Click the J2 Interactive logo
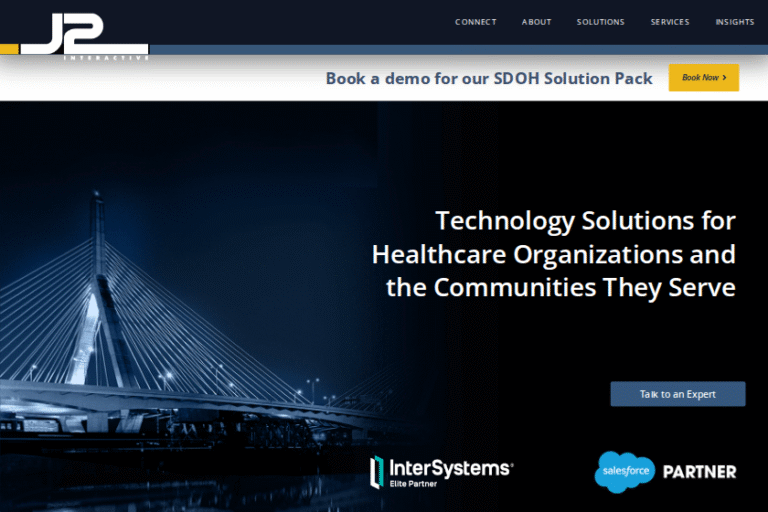 coord(84,32)
